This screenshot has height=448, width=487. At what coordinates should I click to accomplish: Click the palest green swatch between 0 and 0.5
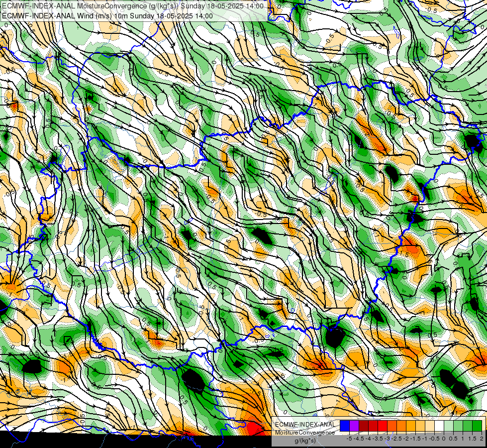pyautogui.click(x=449, y=426)
